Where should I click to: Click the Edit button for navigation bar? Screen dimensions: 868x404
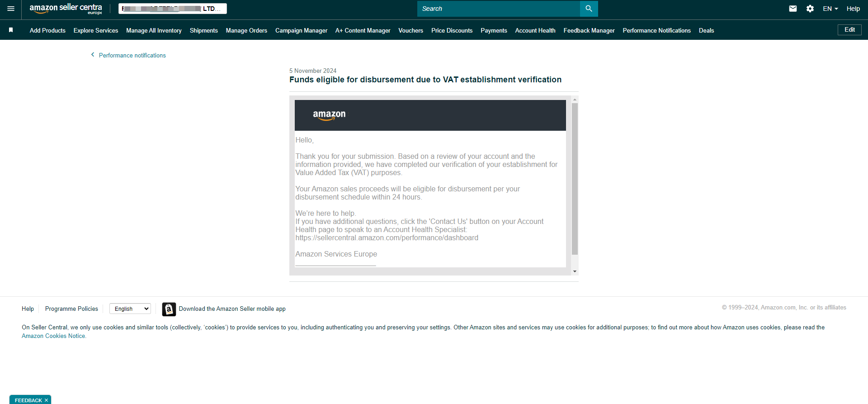coord(849,30)
